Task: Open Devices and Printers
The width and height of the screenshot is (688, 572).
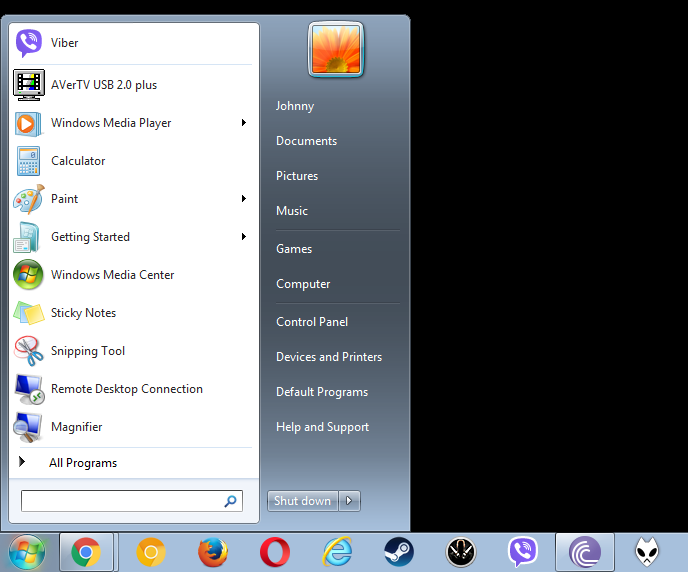Action: coord(329,357)
